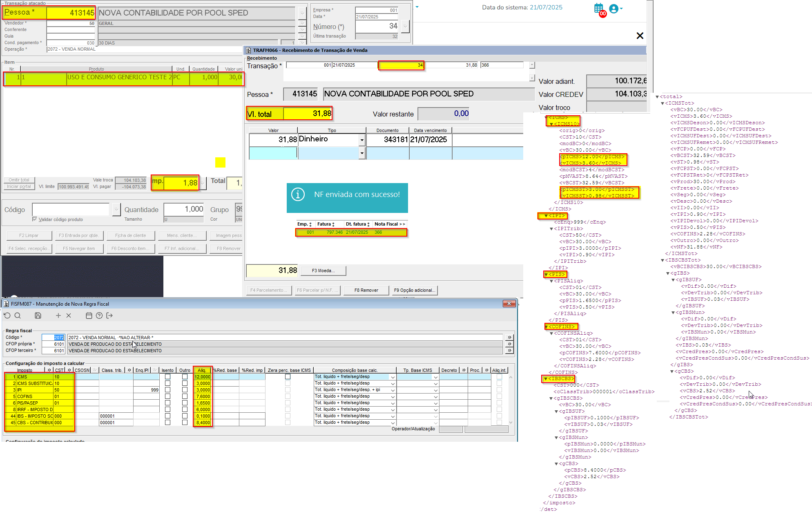Image resolution: width=812 pixels, height=519 pixels.
Task: Toggle Validar código produto checkbox
Action: [35, 219]
